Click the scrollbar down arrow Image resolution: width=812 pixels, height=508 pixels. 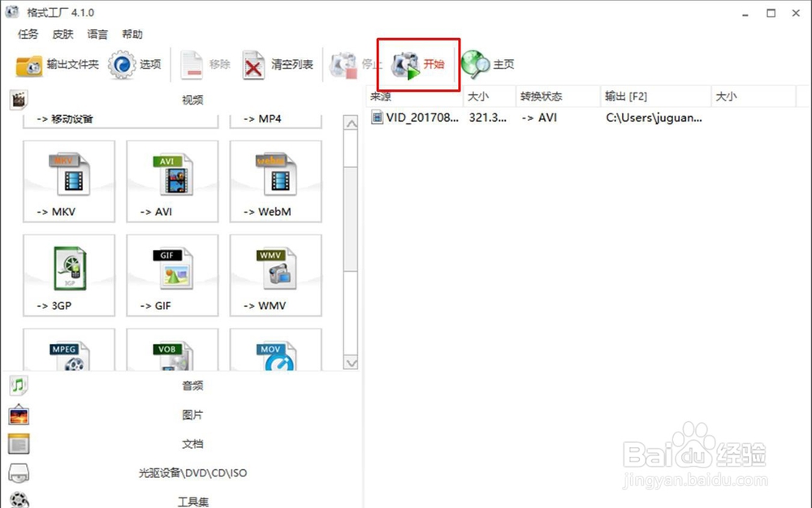click(351, 364)
